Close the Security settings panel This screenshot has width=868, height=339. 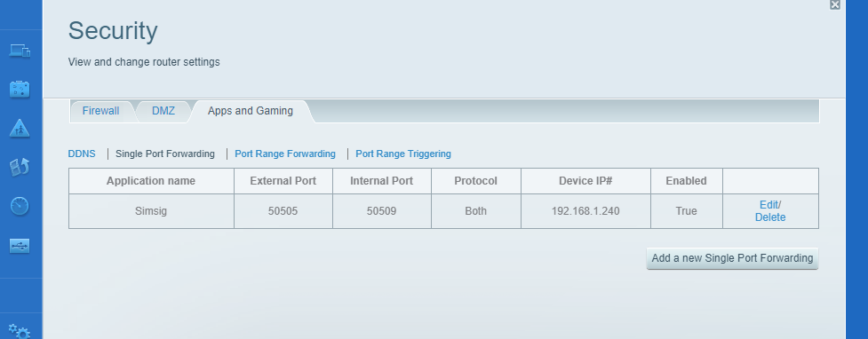pos(835,4)
